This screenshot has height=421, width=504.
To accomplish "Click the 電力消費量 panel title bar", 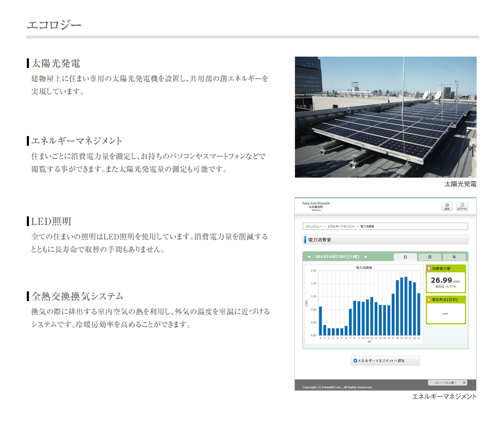I will click(386, 239).
